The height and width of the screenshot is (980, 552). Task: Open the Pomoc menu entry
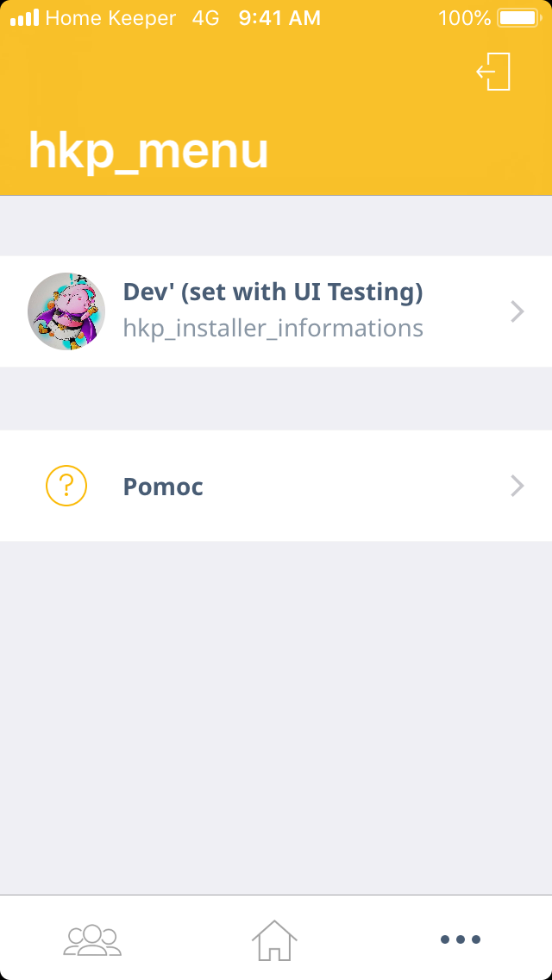[163, 487]
